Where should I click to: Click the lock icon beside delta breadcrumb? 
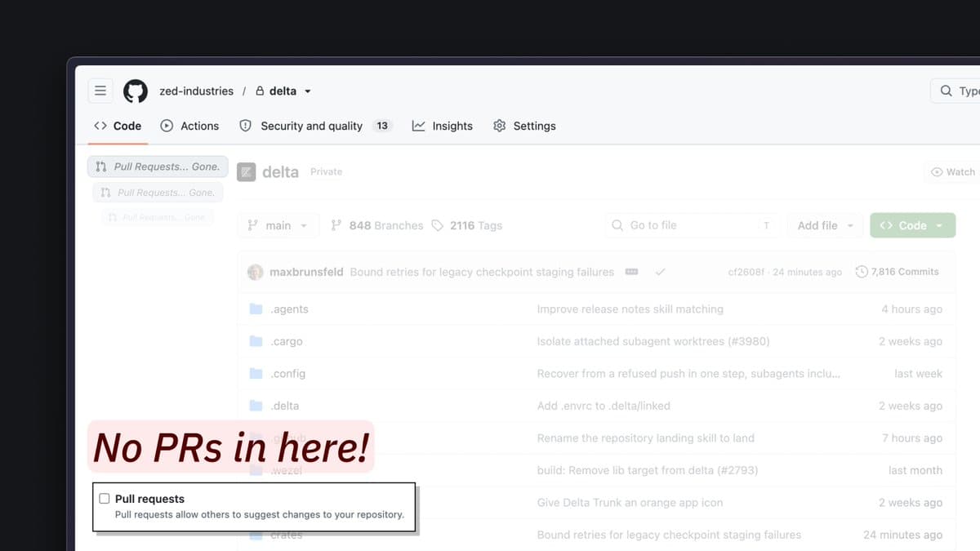tap(260, 91)
